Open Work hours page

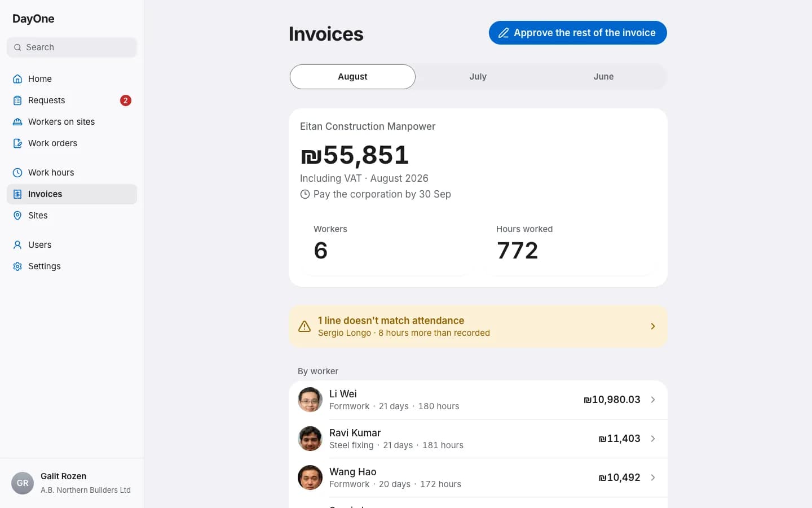tap(72, 173)
